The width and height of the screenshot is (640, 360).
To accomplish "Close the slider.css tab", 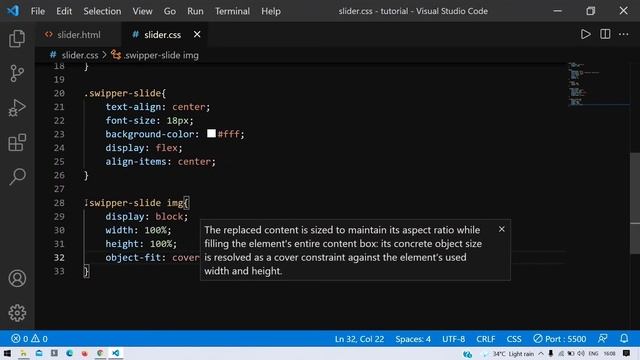I will pos(197,34).
